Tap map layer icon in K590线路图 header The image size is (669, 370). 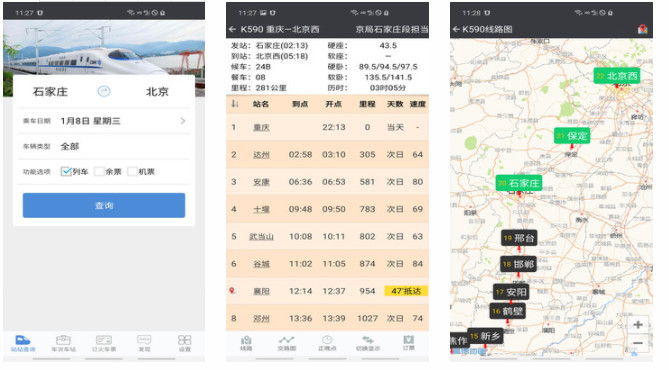[643, 29]
